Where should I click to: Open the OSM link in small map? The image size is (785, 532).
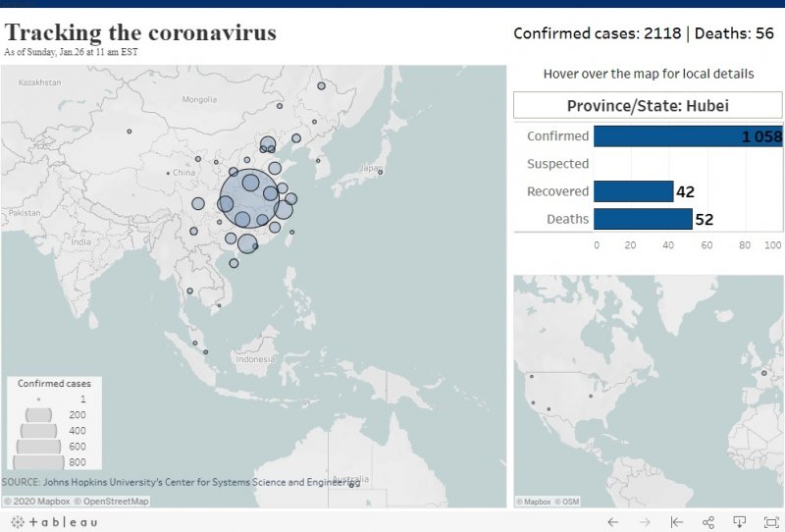tap(567, 502)
